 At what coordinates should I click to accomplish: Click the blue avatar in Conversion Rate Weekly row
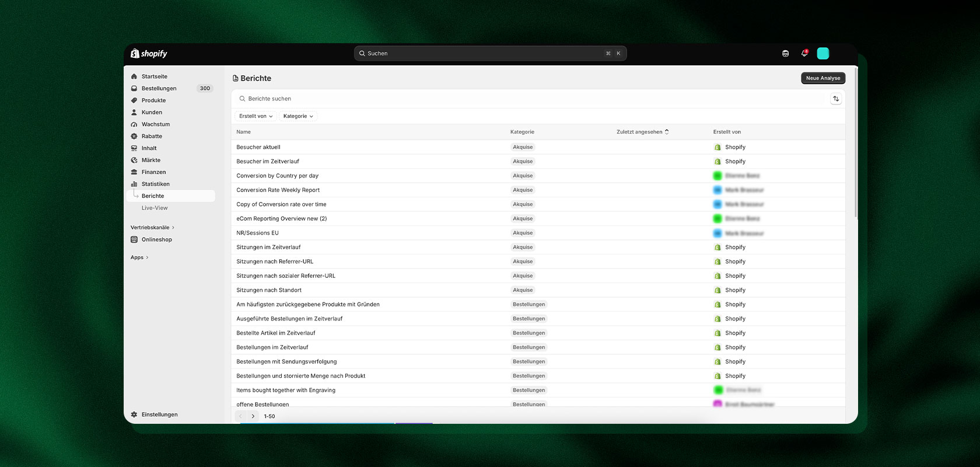pos(717,190)
